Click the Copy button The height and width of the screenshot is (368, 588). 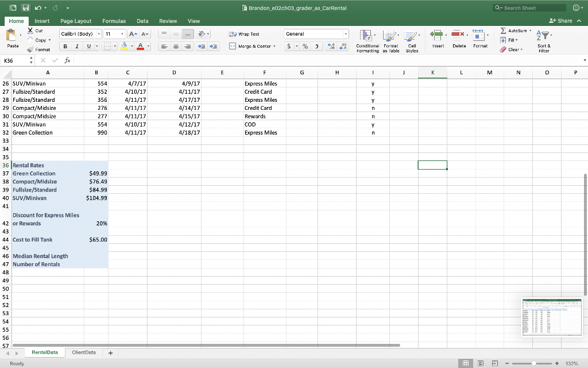click(38, 40)
